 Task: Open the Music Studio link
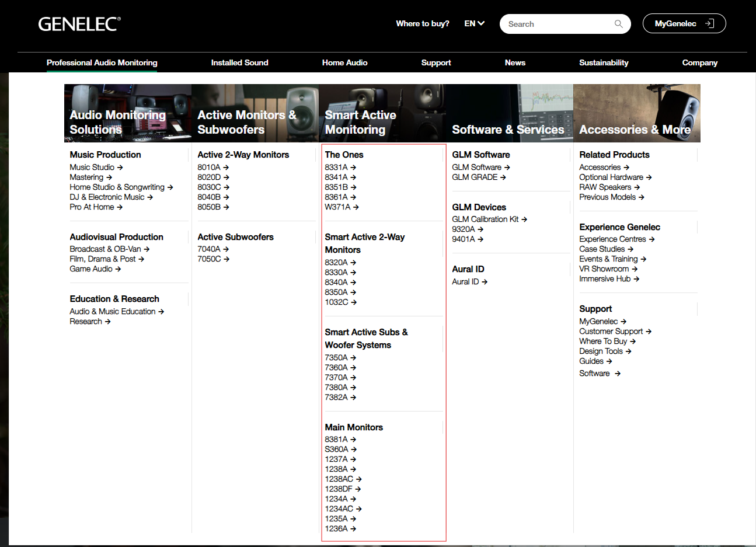(x=96, y=167)
